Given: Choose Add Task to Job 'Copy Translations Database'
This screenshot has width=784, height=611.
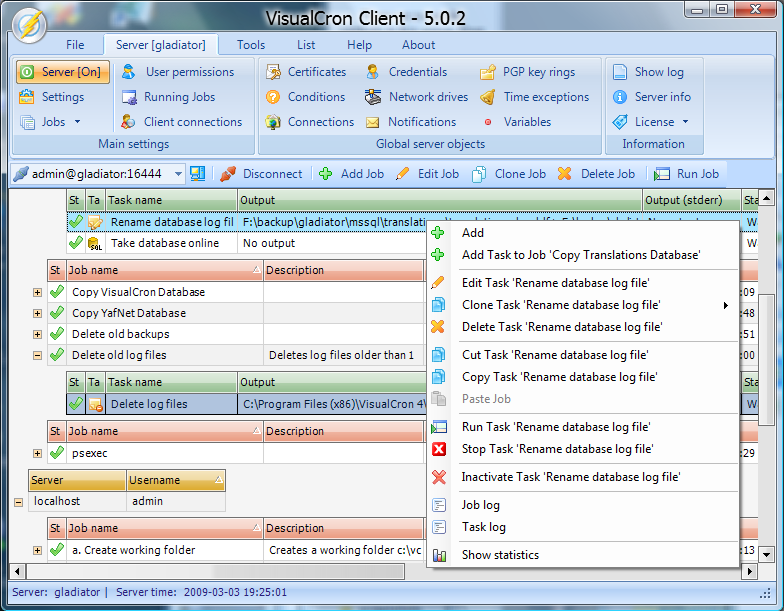Looking at the screenshot, I should click(x=583, y=255).
